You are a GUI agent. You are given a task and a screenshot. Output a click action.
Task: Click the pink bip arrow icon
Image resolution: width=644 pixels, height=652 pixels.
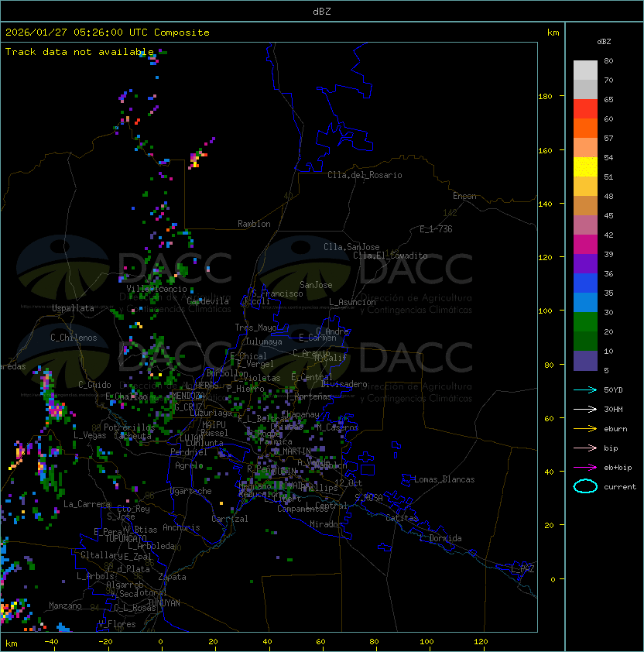[x=585, y=448]
